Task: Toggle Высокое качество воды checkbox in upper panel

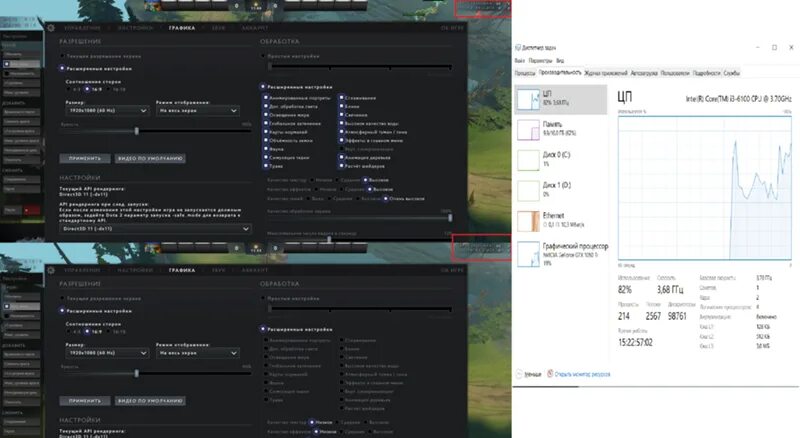Action: pos(341,123)
